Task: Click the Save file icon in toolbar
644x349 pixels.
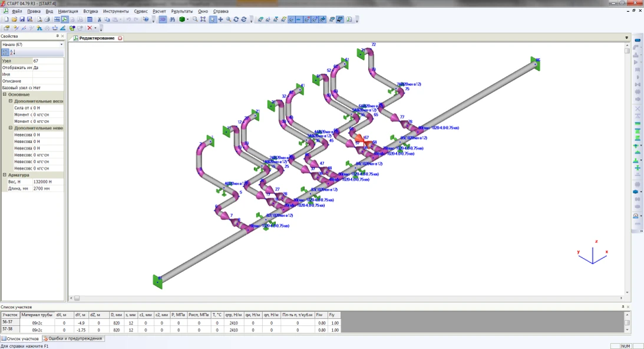Action: pos(22,19)
